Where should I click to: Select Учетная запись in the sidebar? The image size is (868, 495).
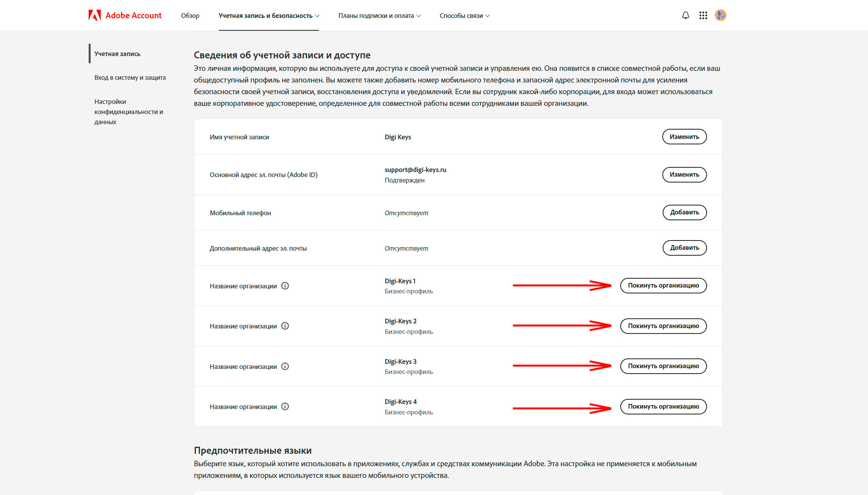point(117,54)
